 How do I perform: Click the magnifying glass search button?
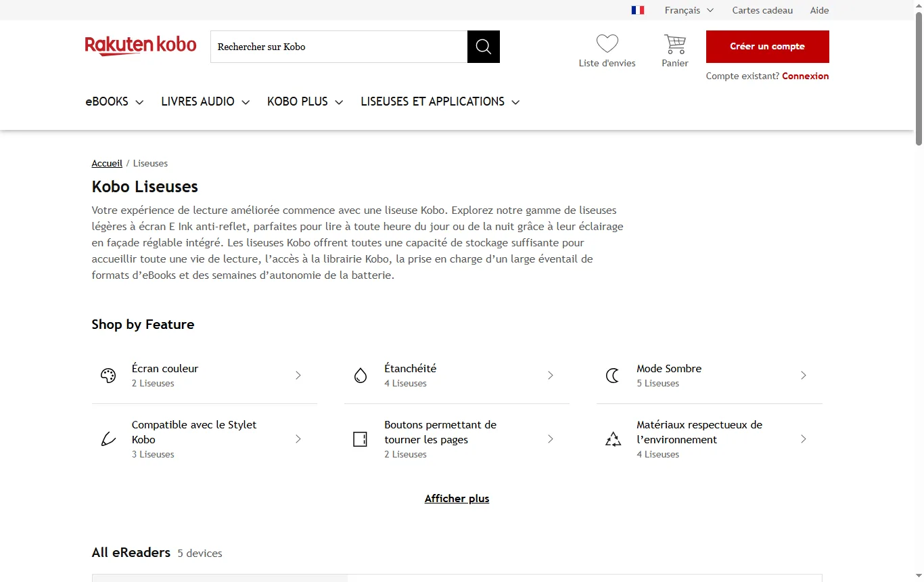click(x=484, y=47)
